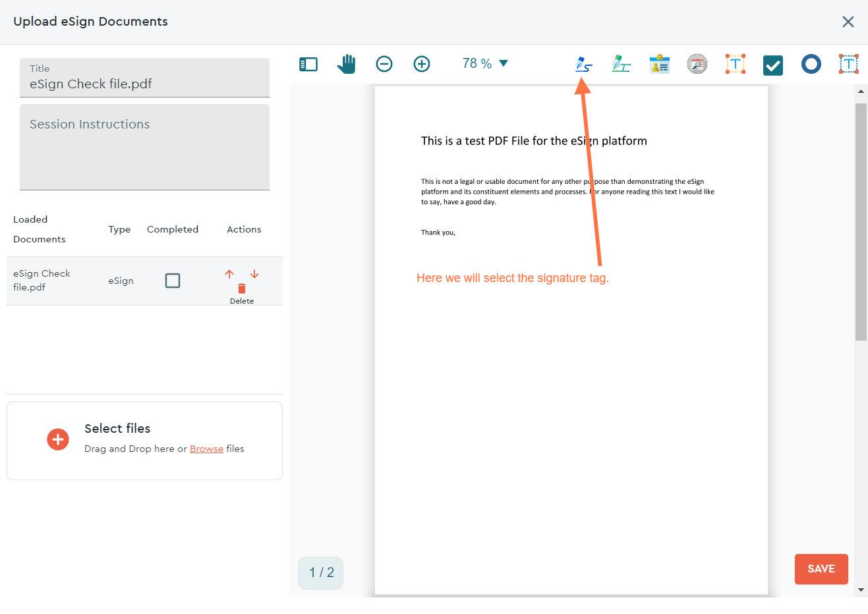Click the red plus Select files icon
This screenshot has width=868, height=614.
[x=58, y=439]
